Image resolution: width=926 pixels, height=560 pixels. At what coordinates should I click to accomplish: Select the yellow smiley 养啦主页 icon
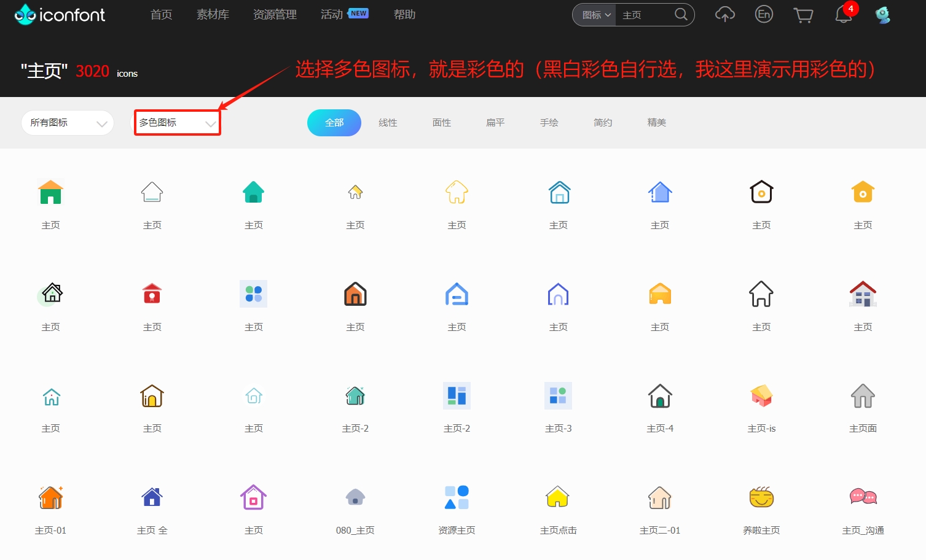click(761, 497)
